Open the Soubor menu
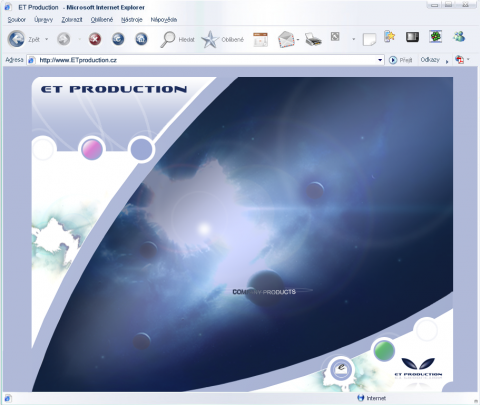 pyautogui.click(x=17, y=20)
